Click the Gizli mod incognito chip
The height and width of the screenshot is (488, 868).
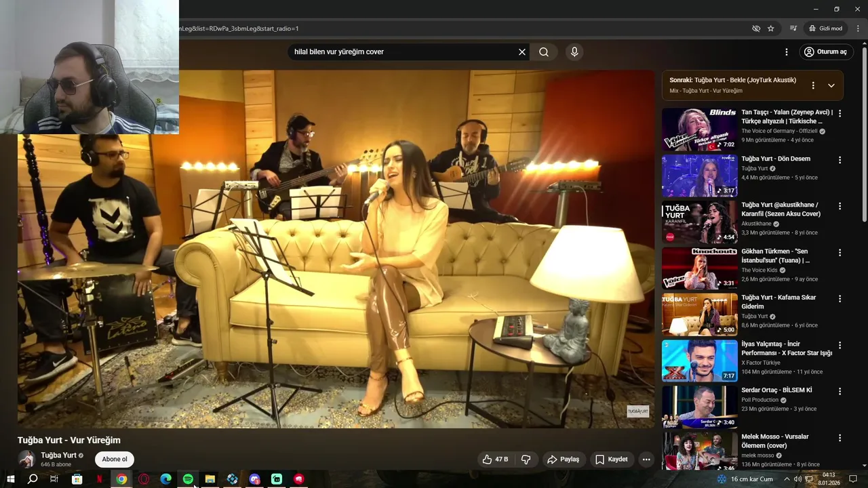point(825,28)
